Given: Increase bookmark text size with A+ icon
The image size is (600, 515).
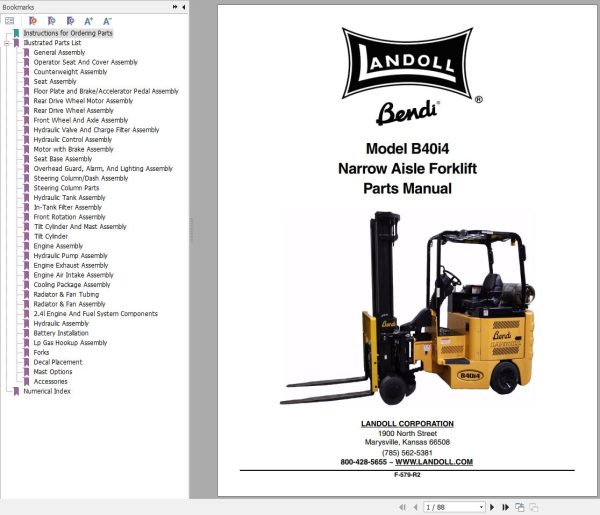Looking at the screenshot, I should click(x=89, y=21).
